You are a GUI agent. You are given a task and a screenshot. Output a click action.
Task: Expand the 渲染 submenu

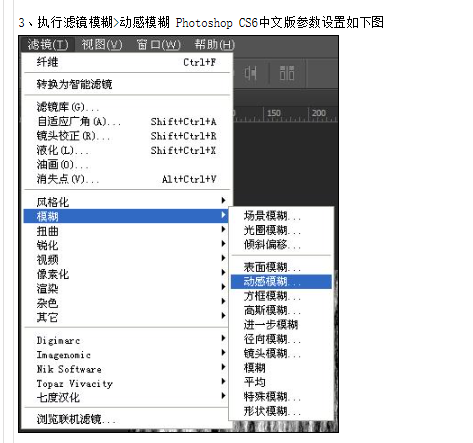coord(127,288)
